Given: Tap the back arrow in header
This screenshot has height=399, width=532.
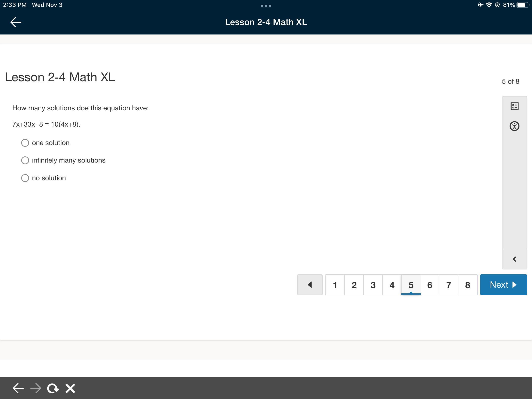Looking at the screenshot, I should point(16,22).
